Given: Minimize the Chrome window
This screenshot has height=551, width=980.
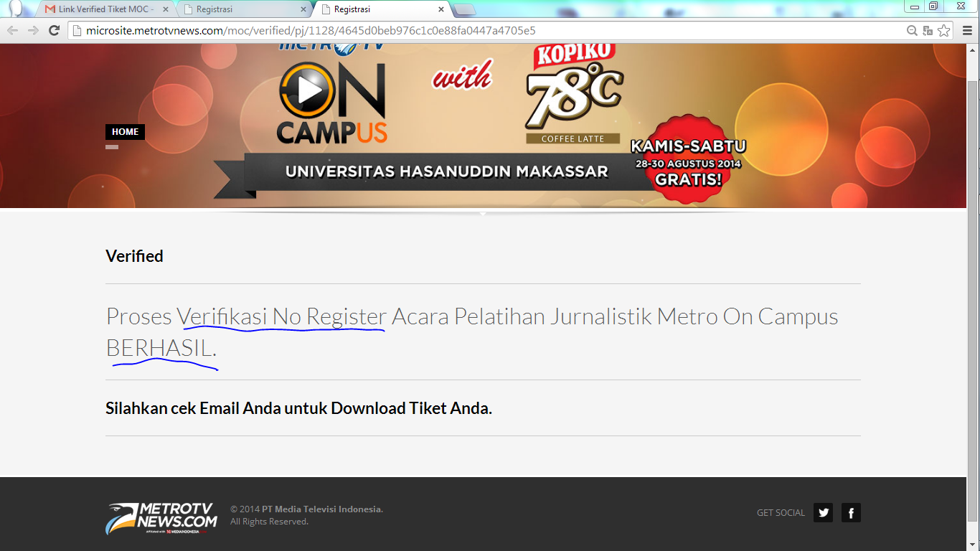Looking at the screenshot, I should pos(914,6).
